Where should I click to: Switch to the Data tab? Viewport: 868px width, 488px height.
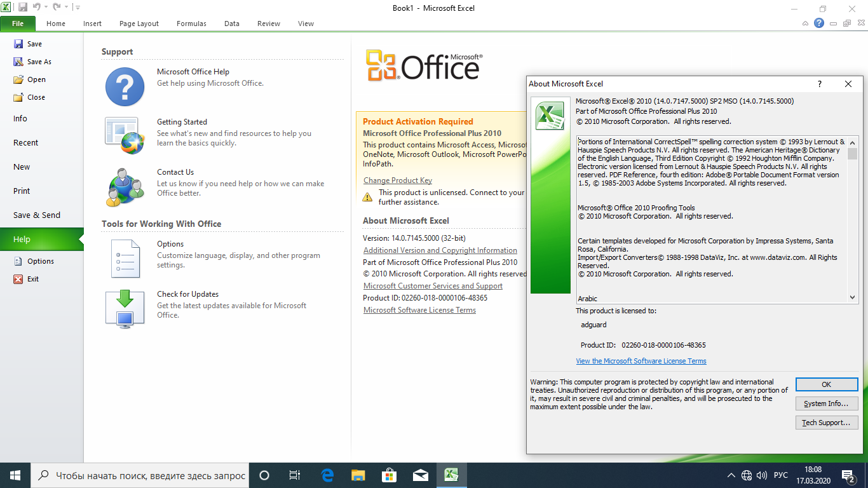pyautogui.click(x=232, y=24)
